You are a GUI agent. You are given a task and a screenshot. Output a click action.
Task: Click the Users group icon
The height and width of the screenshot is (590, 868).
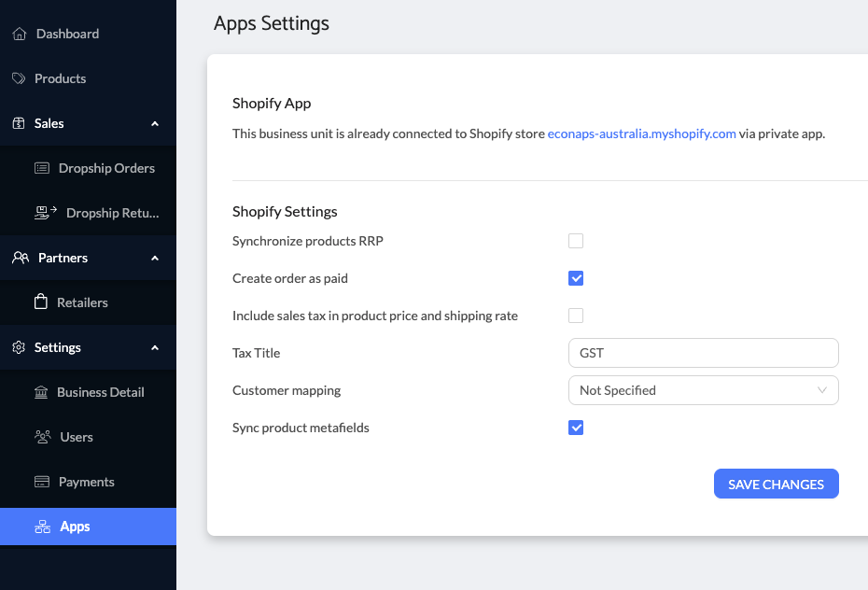[43, 437]
